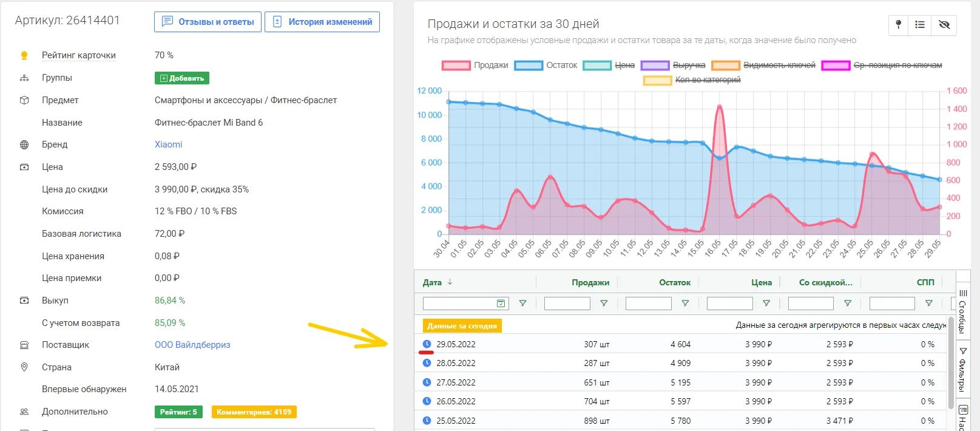
Task: Open История изменений page
Action: pos(322,22)
